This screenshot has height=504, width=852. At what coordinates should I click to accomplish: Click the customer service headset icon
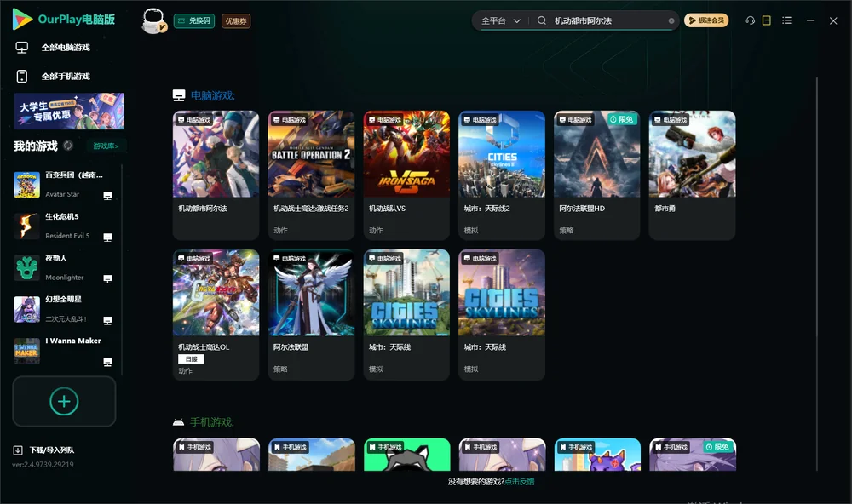(x=751, y=20)
